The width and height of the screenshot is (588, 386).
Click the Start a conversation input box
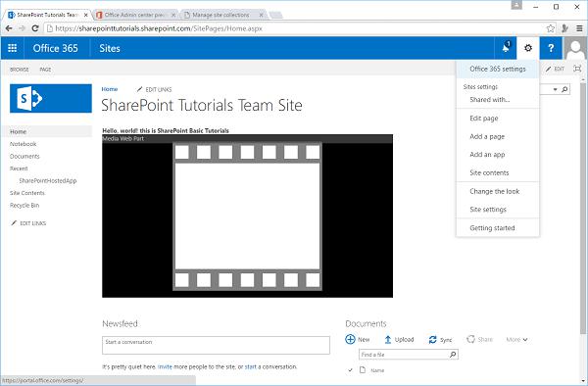(216, 345)
